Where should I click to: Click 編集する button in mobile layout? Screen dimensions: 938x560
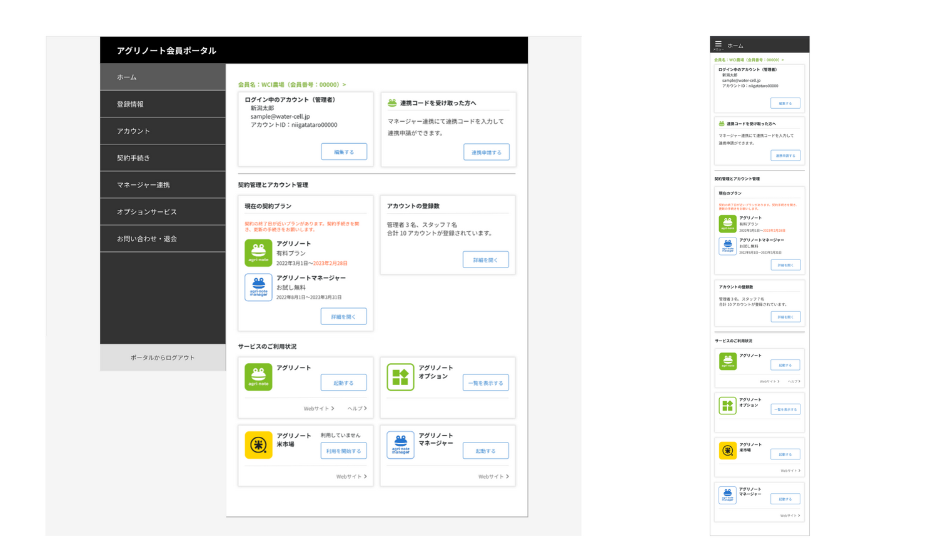click(x=785, y=103)
